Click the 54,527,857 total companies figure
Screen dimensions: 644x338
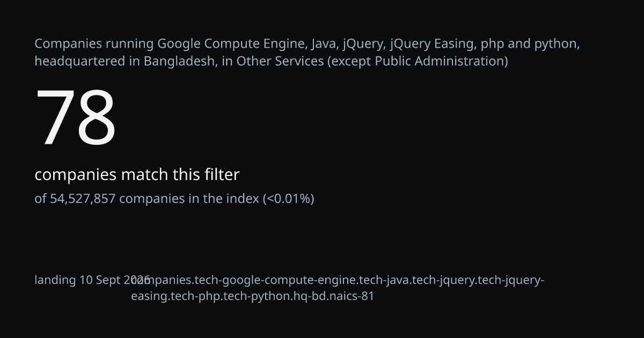pyautogui.click(x=83, y=199)
